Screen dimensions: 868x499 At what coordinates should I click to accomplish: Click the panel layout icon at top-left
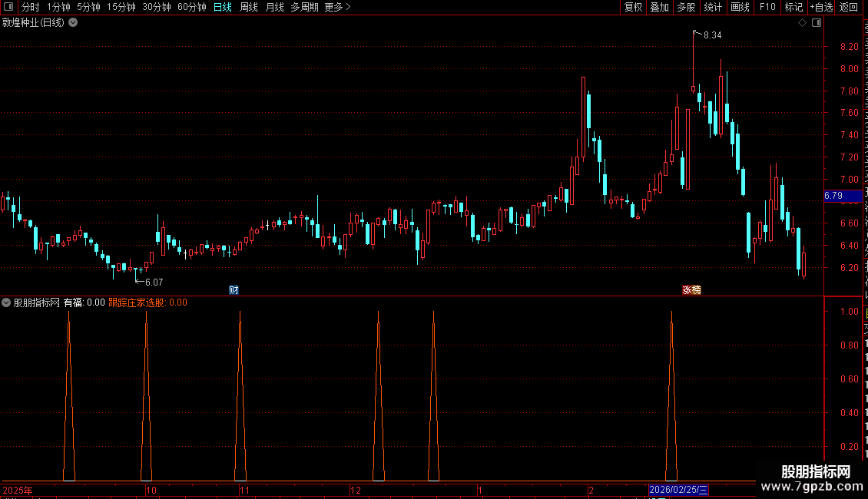pyautogui.click(x=8, y=7)
